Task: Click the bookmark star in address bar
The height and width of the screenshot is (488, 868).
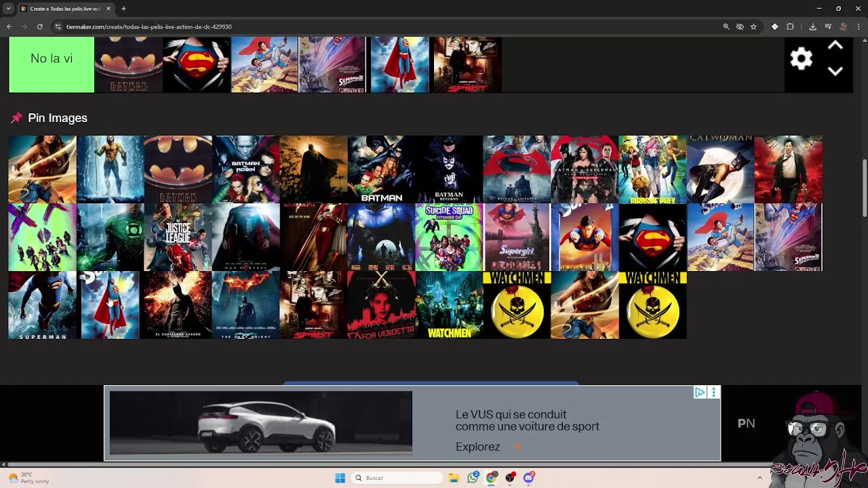Action: 753,26
